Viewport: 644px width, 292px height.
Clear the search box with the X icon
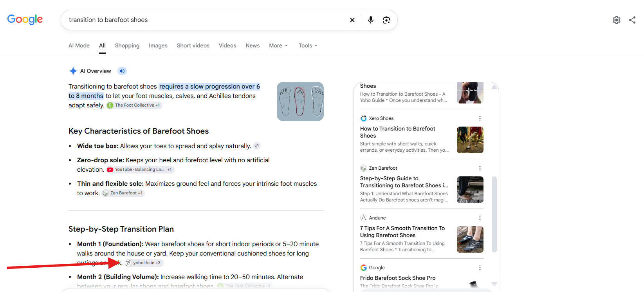(x=352, y=20)
